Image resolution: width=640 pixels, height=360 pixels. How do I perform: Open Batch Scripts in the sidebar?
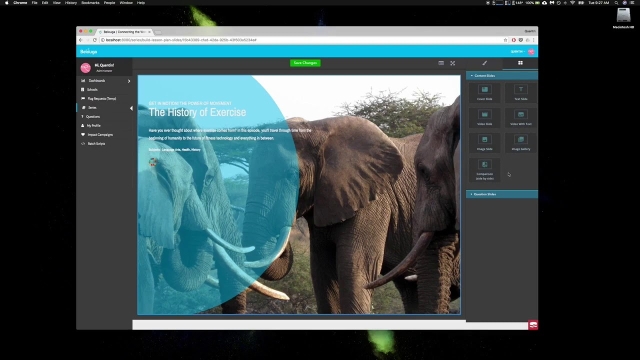click(96, 144)
